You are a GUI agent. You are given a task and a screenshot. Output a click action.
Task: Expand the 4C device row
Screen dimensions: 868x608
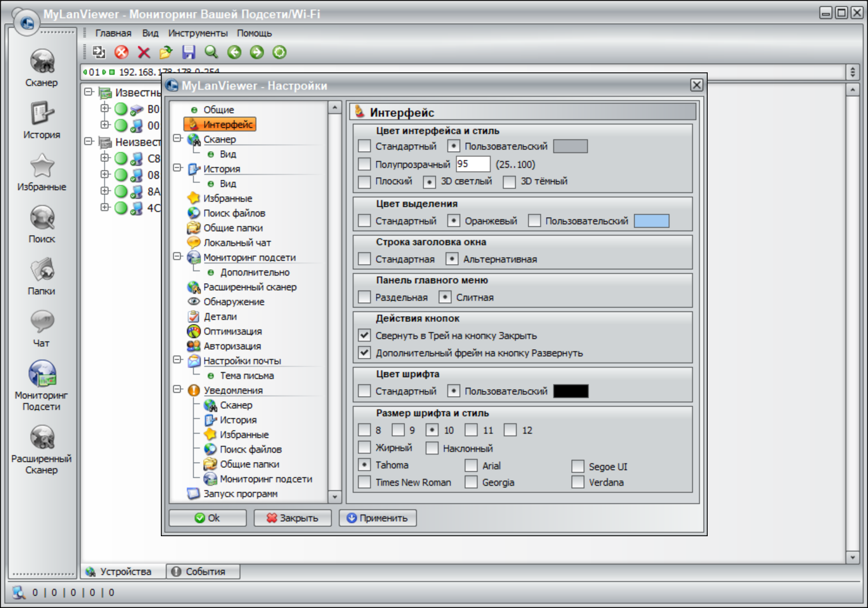105,207
